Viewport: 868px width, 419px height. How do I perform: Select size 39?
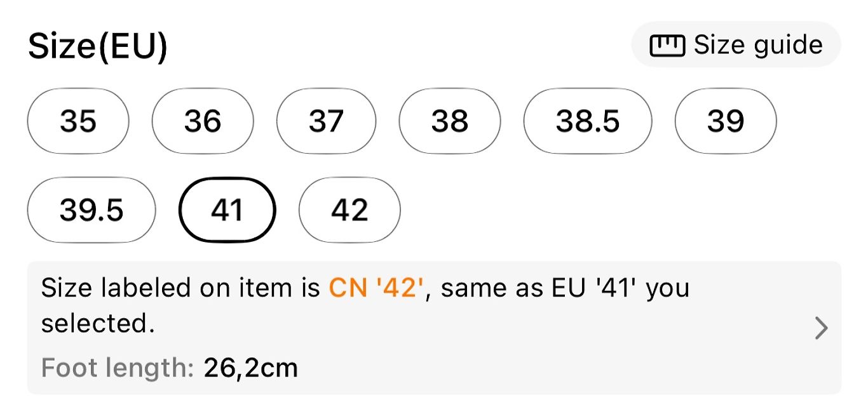tap(725, 121)
